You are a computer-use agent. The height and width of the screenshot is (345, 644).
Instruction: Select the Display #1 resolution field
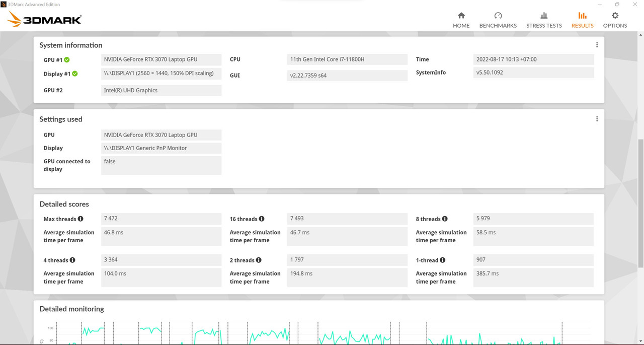coord(161,74)
